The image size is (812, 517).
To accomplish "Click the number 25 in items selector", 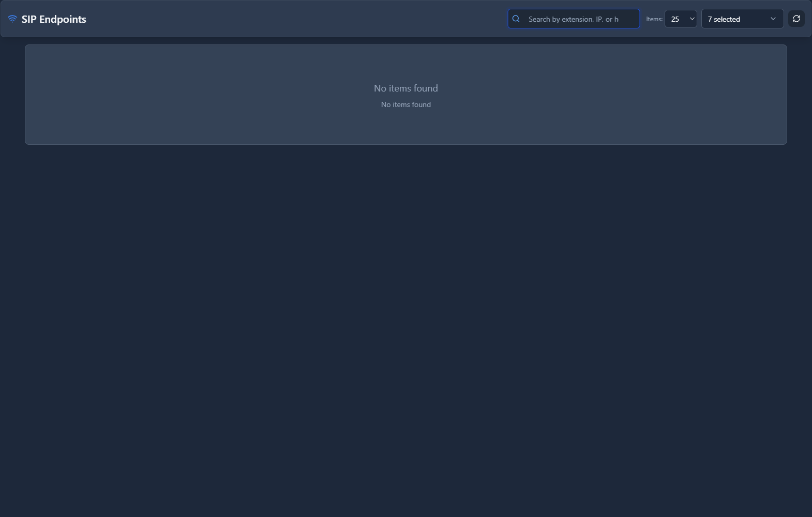I will click(675, 19).
